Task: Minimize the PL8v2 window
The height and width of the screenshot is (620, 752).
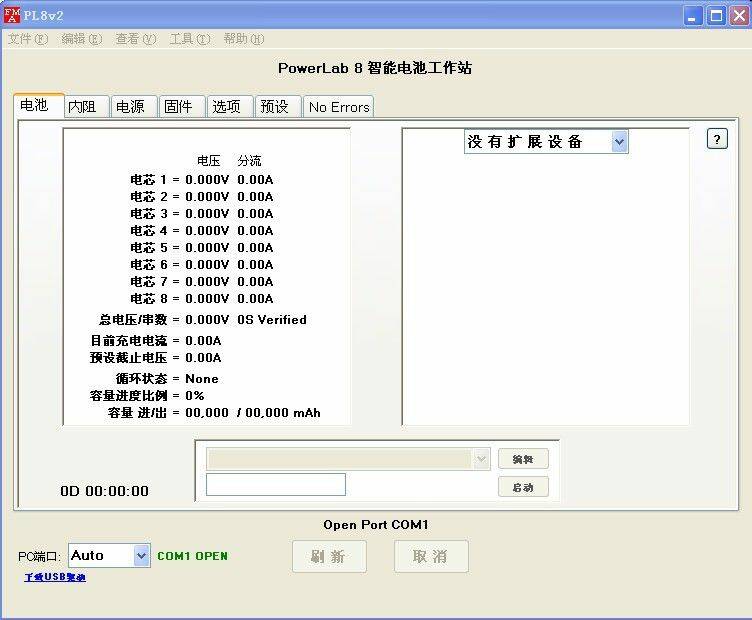Action: click(x=693, y=16)
